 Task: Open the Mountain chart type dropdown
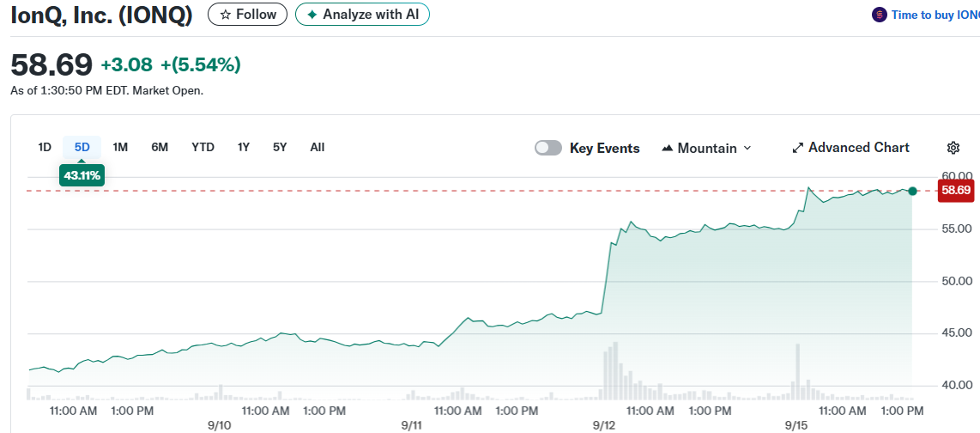tap(707, 149)
